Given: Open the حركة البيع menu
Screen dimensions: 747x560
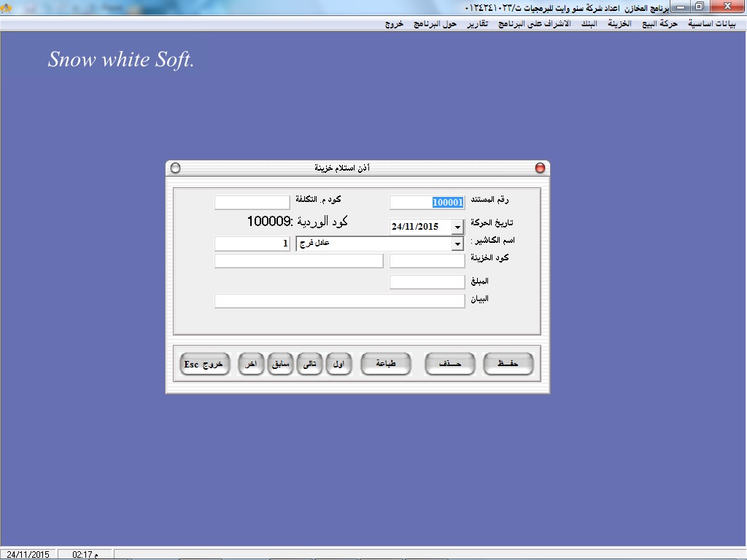Looking at the screenshot, I should click(x=659, y=23).
